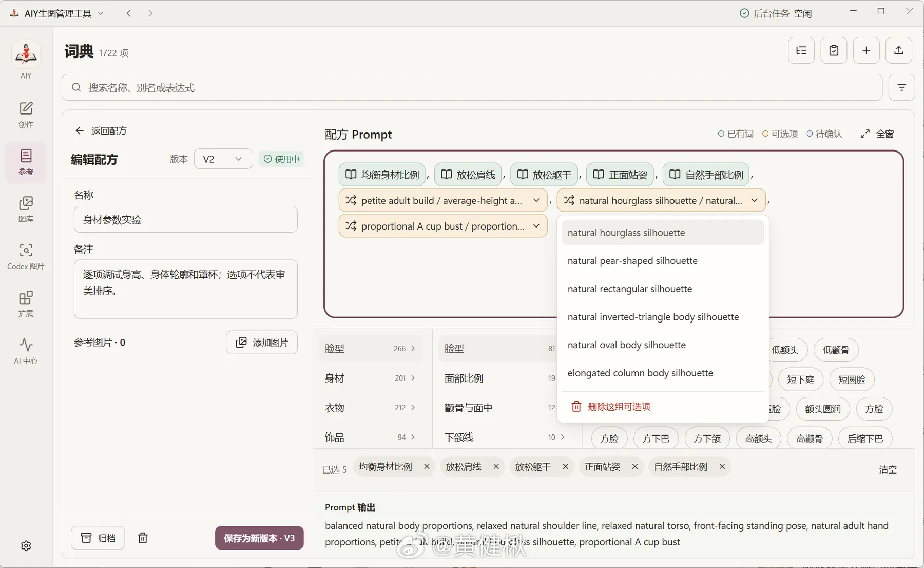This screenshot has width=924, height=568.
Task: Open the 版本 V2 dropdown
Action: click(223, 159)
